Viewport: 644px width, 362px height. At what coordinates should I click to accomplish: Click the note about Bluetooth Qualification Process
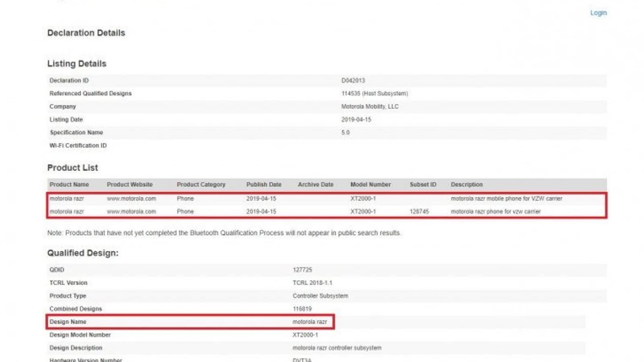click(x=224, y=233)
